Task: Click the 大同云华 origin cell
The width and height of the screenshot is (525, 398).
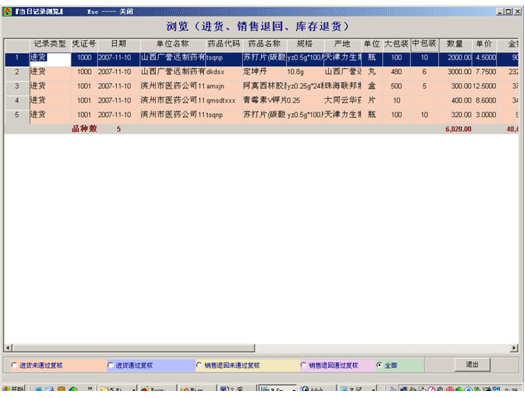Action: pos(342,101)
